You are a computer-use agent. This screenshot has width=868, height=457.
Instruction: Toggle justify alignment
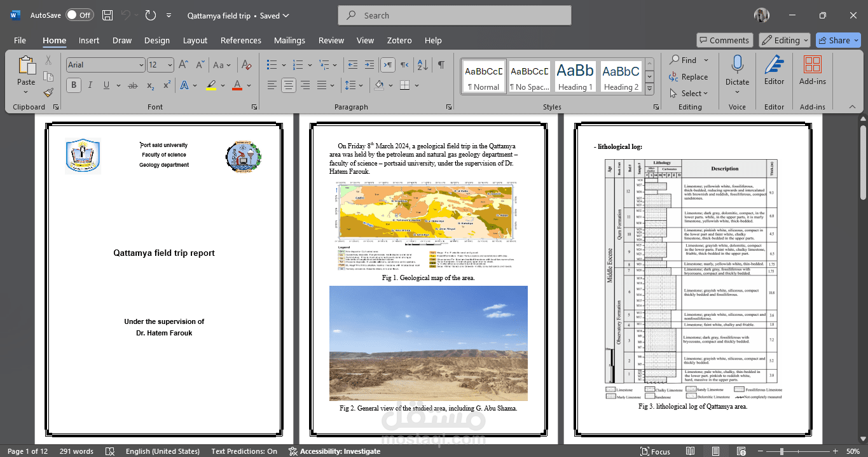(322, 85)
